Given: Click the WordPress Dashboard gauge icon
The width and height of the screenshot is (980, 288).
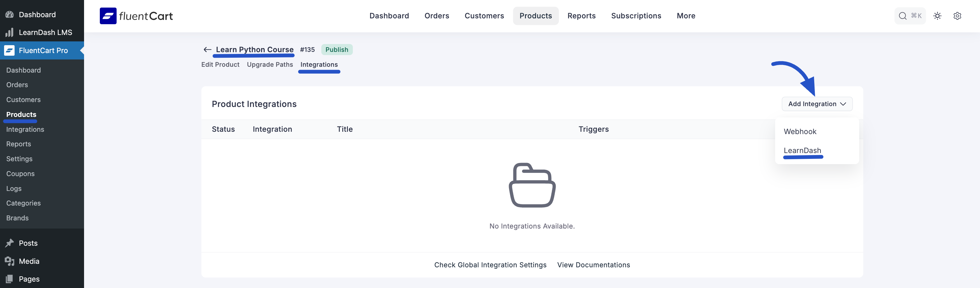Looking at the screenshot, I should click(10, 15).
